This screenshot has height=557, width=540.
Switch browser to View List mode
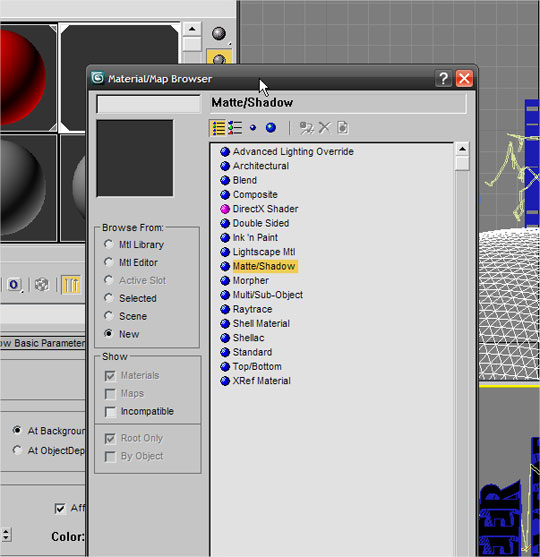(x=218, y=128)
